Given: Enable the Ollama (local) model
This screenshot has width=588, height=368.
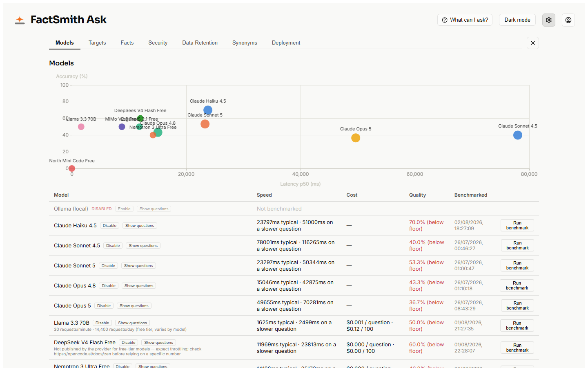Looking at the screenshot, I should click(x=124, y=209).
